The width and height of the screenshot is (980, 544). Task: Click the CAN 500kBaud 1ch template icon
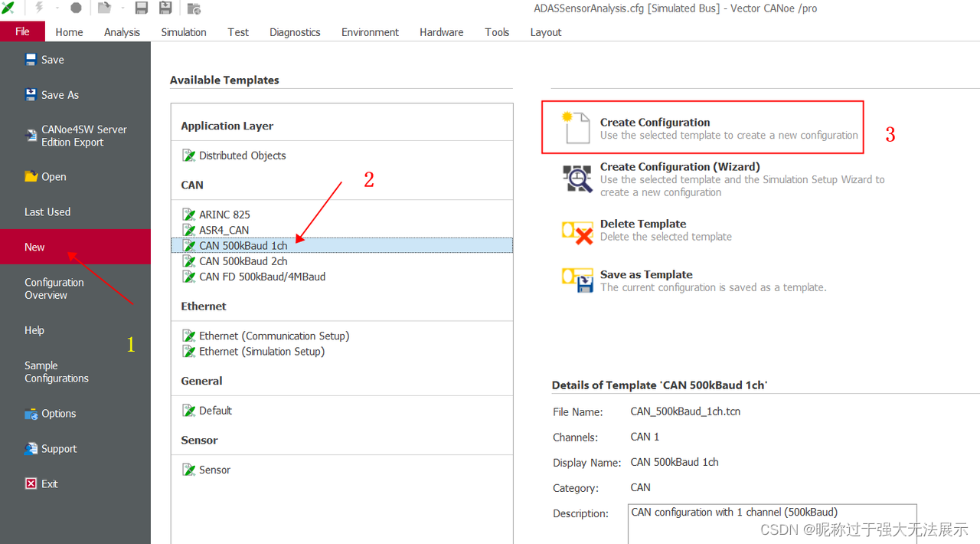pos(189,245)
